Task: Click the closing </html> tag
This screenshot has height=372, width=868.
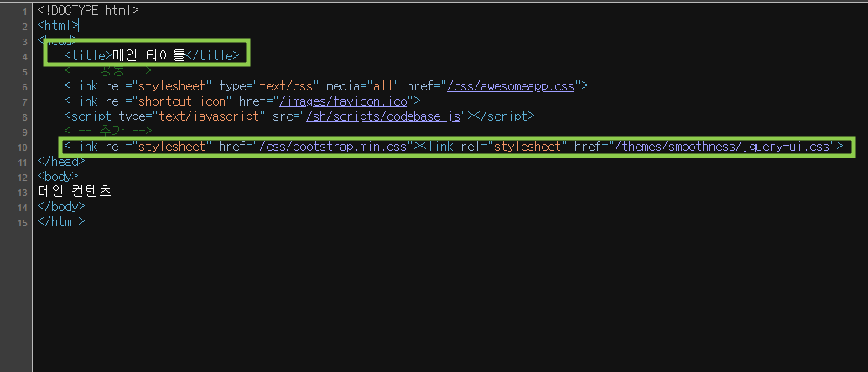Action: click(61, 222)
